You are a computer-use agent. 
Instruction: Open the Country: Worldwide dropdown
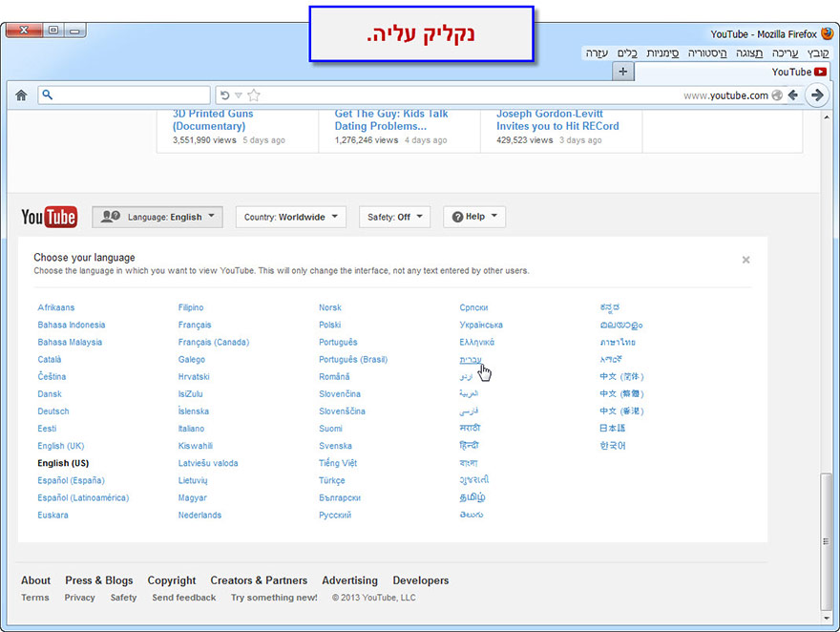[290, 216]
